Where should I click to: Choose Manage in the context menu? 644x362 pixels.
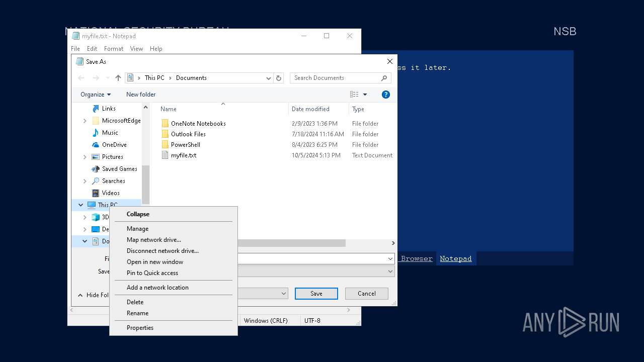[174, 229]
